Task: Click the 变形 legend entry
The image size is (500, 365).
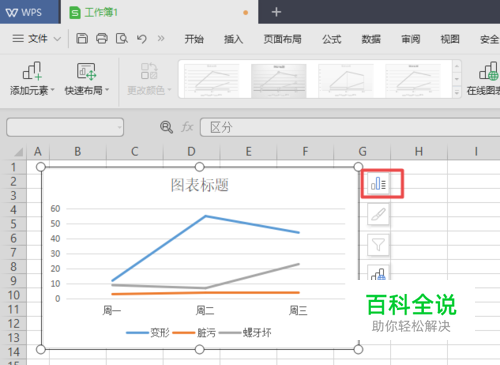Action: (x=148, y=332)
